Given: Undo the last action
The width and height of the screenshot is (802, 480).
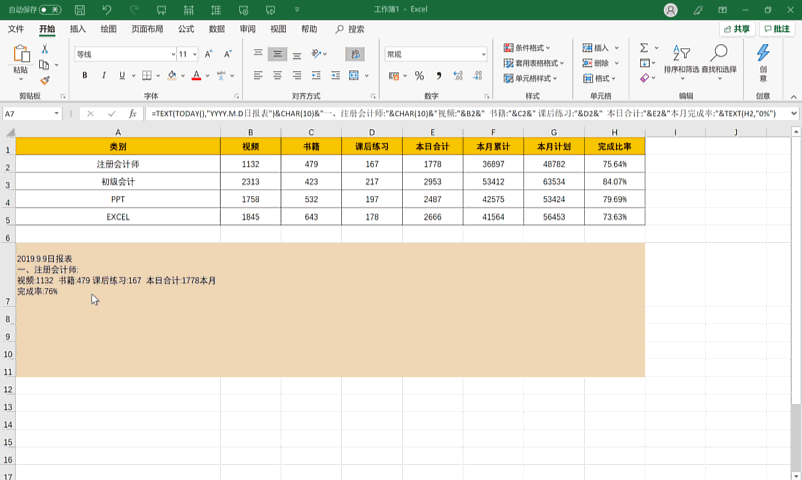Looking at the screenshot, I should pos(104,9).
